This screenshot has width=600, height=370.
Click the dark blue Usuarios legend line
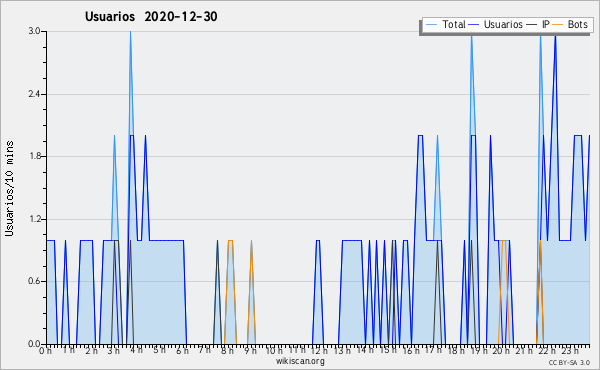click(x=474, y=25)
